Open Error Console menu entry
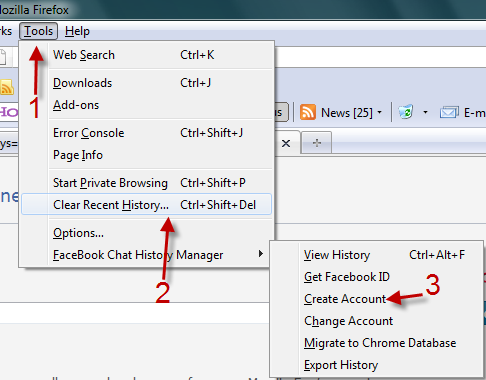 point(147,133)
